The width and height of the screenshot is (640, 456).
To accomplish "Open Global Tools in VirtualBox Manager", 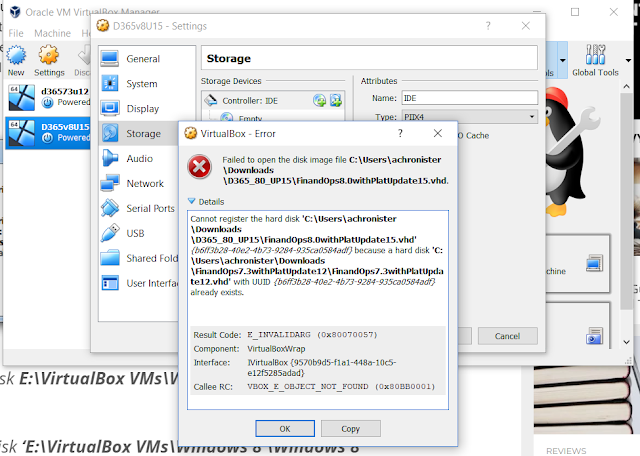I will 595,60.
